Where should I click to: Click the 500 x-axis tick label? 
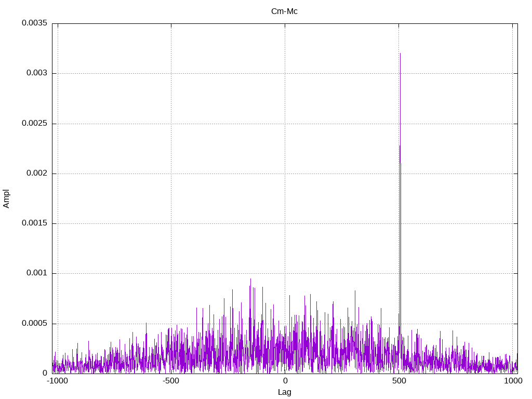coord(398,381)
